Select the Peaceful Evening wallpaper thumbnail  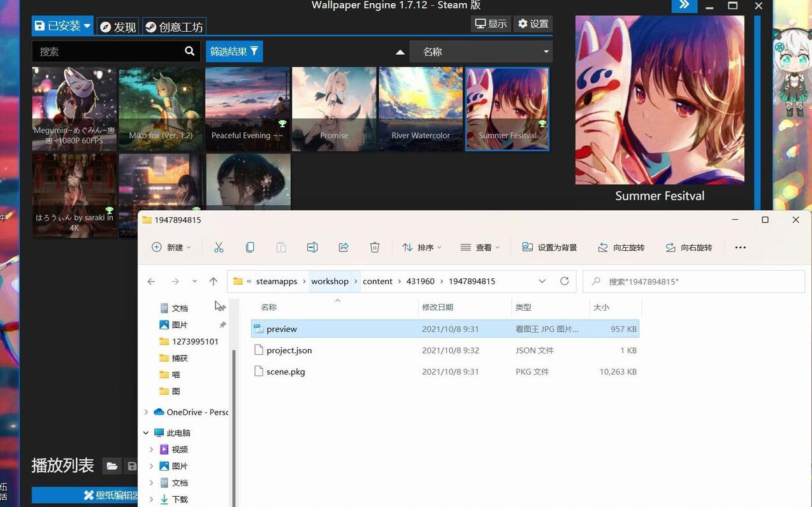tap(248, 109)
